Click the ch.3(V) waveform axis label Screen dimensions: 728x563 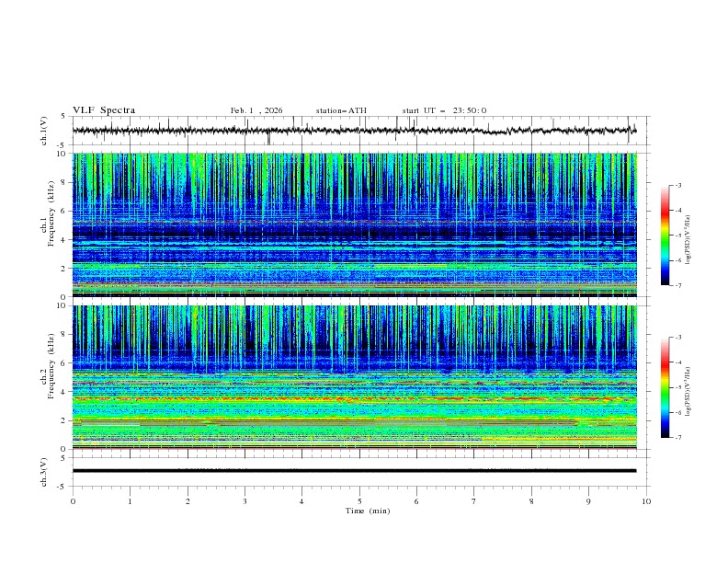(44, 470)
